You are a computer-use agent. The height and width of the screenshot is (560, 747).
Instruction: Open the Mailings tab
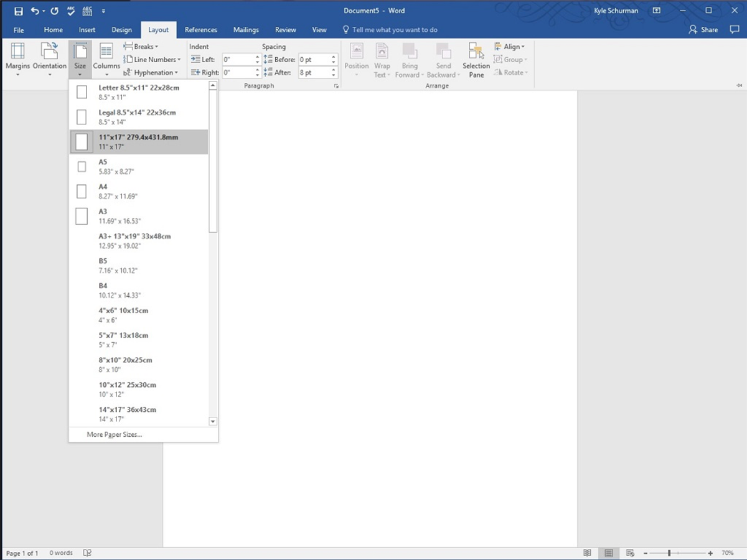click(x=246, y=29)
